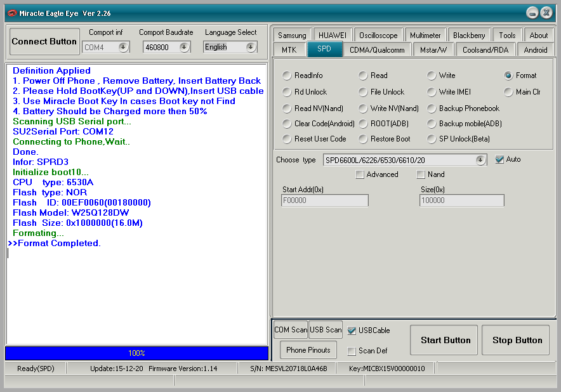Click the 'CPU type: 6530A' log line

tap(53, 183)
